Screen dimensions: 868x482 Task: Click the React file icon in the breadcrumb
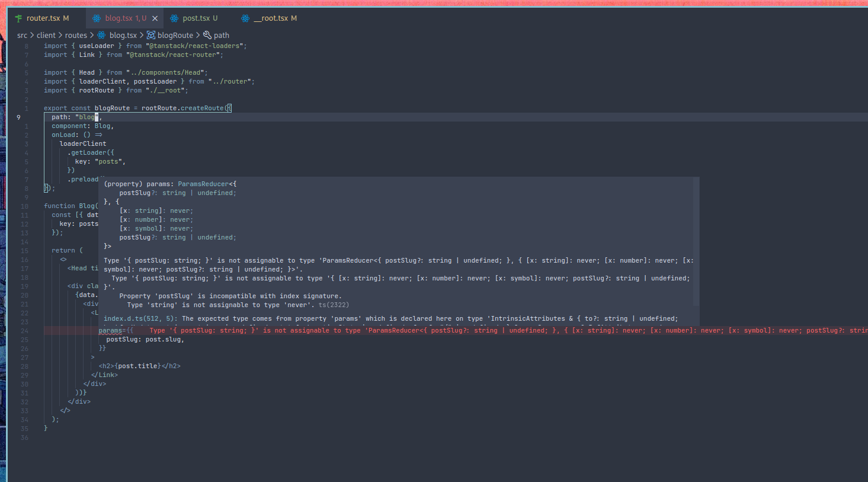point(101,36)
